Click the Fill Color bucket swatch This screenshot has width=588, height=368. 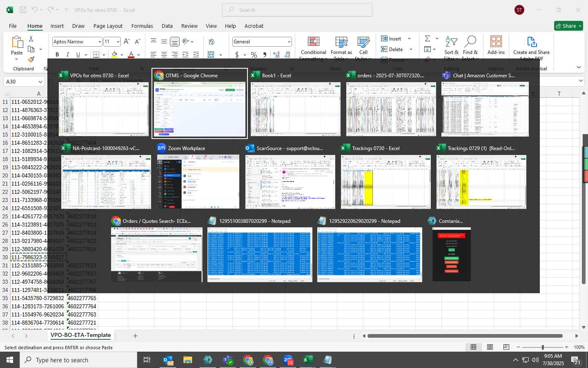coord(114,54)
